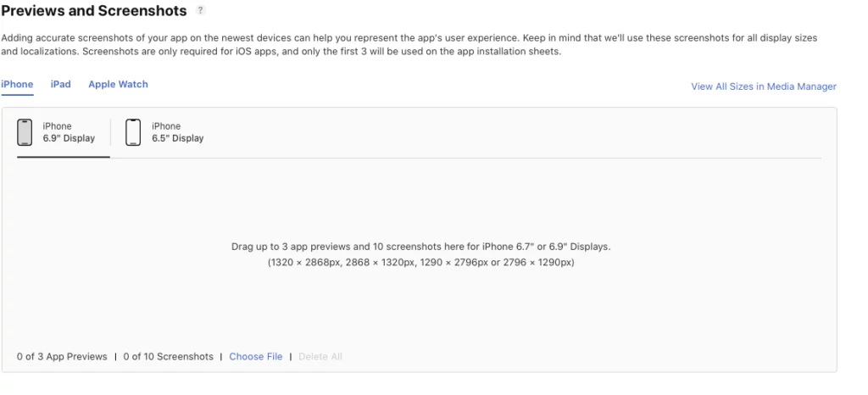Click the underline beneath 6.9" Display

click(64, 158)
